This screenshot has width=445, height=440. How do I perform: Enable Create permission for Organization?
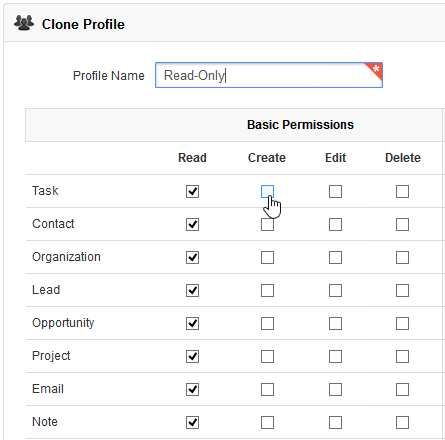267,257
